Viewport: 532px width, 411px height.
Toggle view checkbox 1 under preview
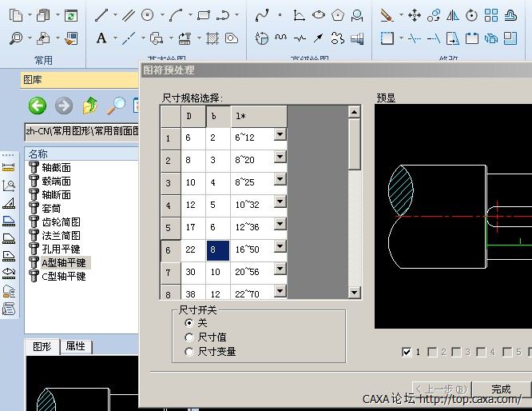click(x=407, y=352)
